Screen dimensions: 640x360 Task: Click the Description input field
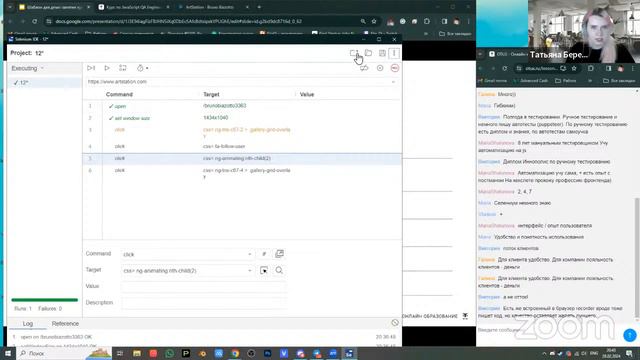click(204, 303)
